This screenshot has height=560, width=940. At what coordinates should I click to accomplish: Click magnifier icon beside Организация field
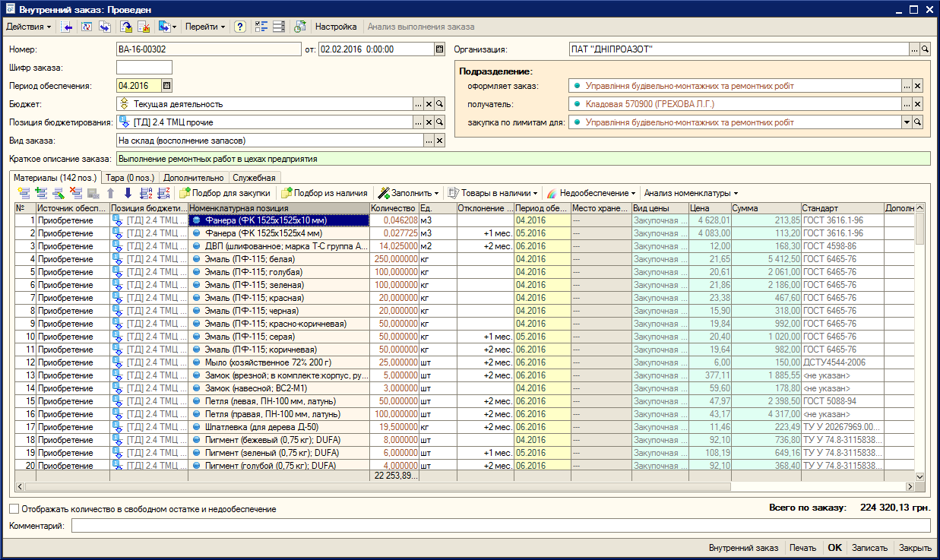[925, 49]
